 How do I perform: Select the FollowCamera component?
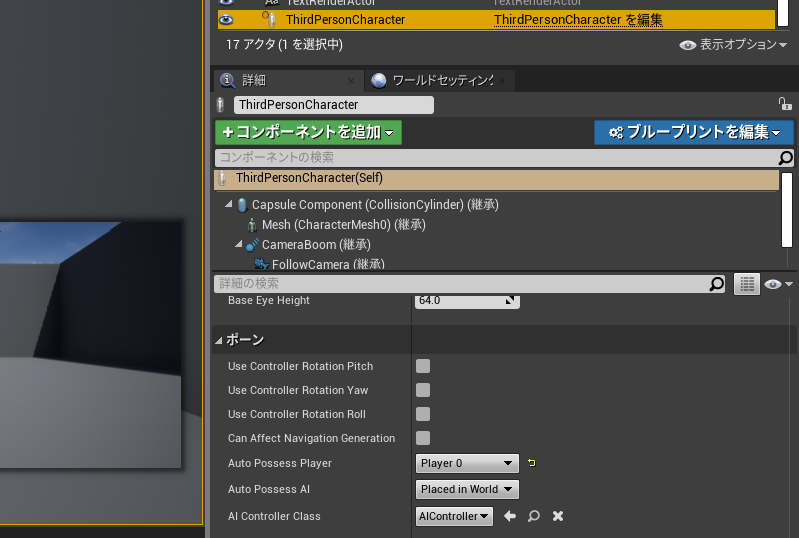pyautogui.click(x=328, y=264)
